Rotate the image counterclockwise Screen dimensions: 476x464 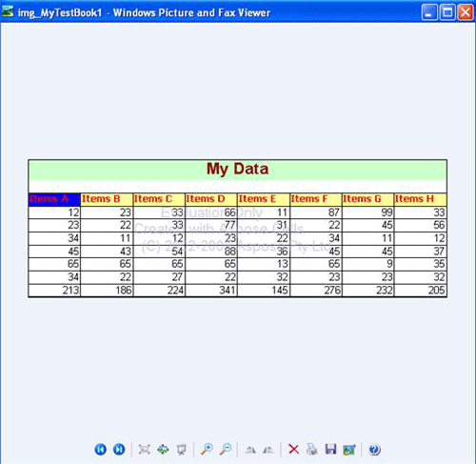click(x=268, y=450)
